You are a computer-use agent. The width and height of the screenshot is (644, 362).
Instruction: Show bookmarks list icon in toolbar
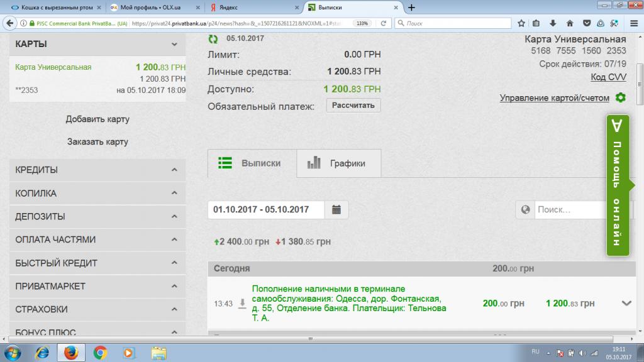536,23
